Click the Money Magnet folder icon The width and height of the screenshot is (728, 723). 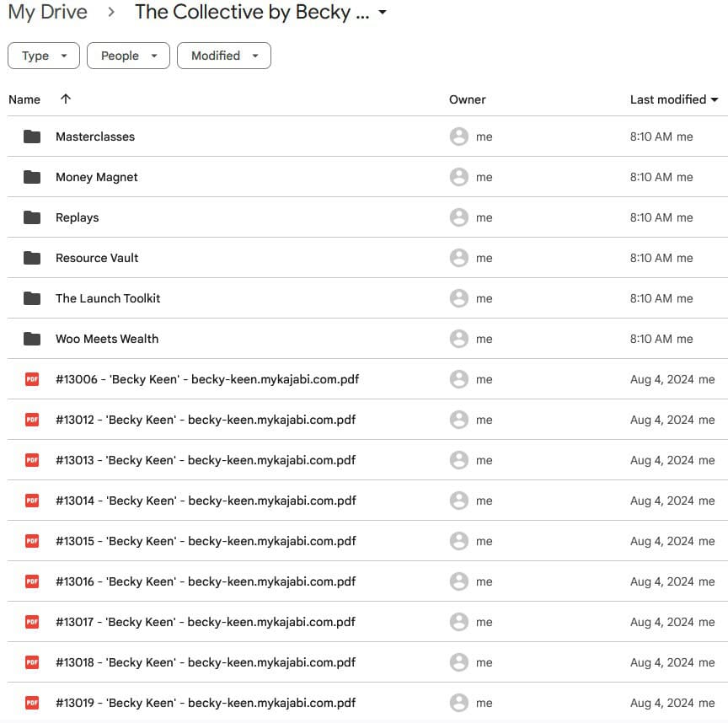click(x=32, y=177)
